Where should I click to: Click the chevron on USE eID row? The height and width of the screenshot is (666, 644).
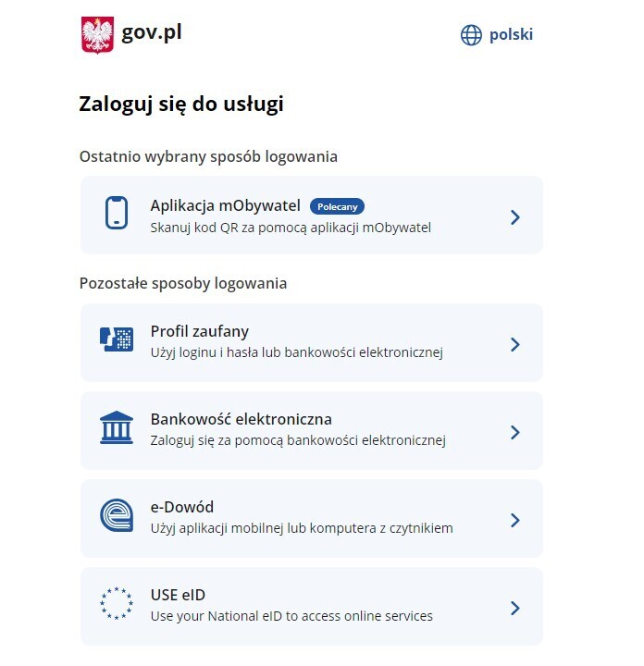pos(515,609)
